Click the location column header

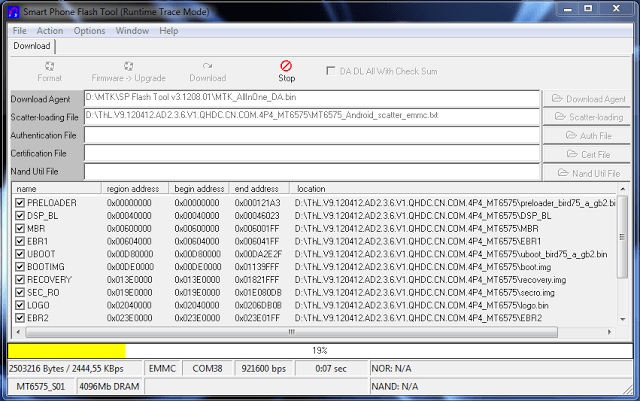click(x=453, y=189)
